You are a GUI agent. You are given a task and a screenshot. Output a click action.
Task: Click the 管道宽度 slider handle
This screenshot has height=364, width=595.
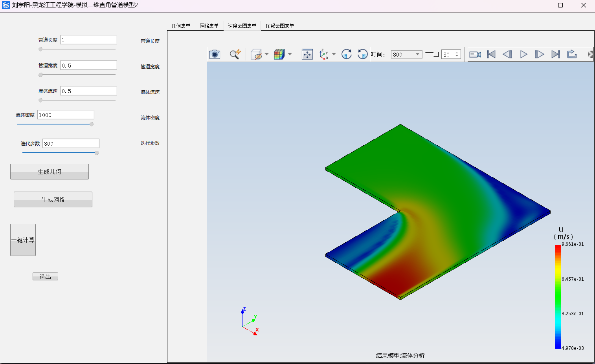pyautogui.click(x=40, y=75)
